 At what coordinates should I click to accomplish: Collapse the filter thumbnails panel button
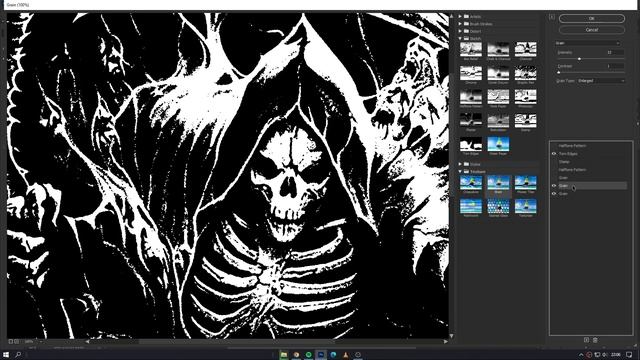[x=551, y=17]
